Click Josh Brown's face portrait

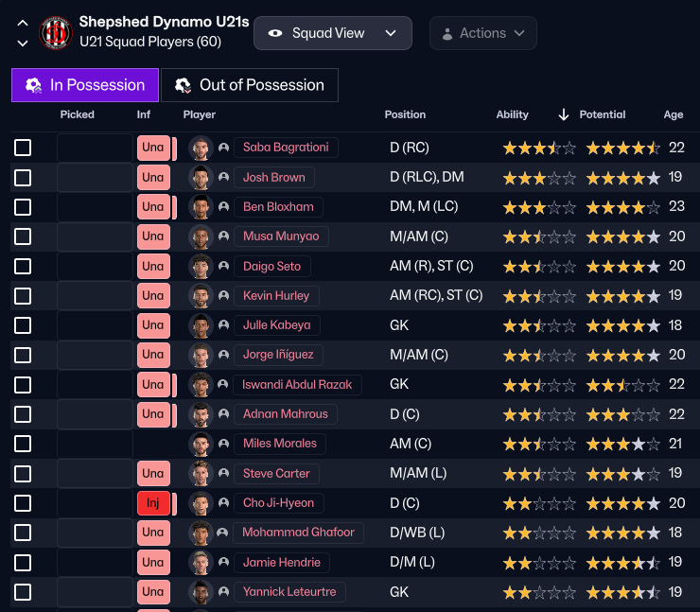coord(201,177)
